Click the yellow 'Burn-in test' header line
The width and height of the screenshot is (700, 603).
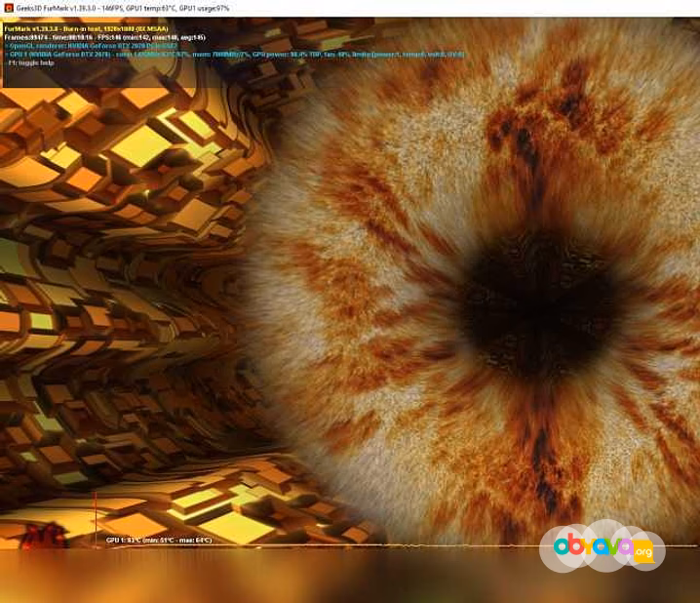tap(86, 29)
